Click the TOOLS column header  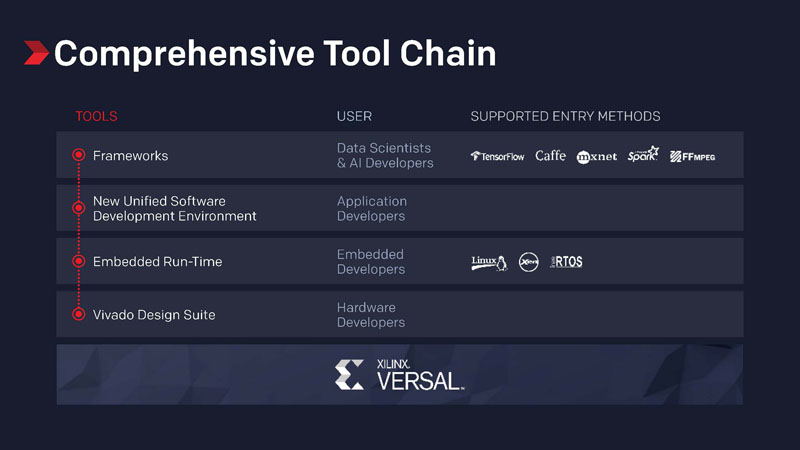pyautogui.click(x=96, y=116)
